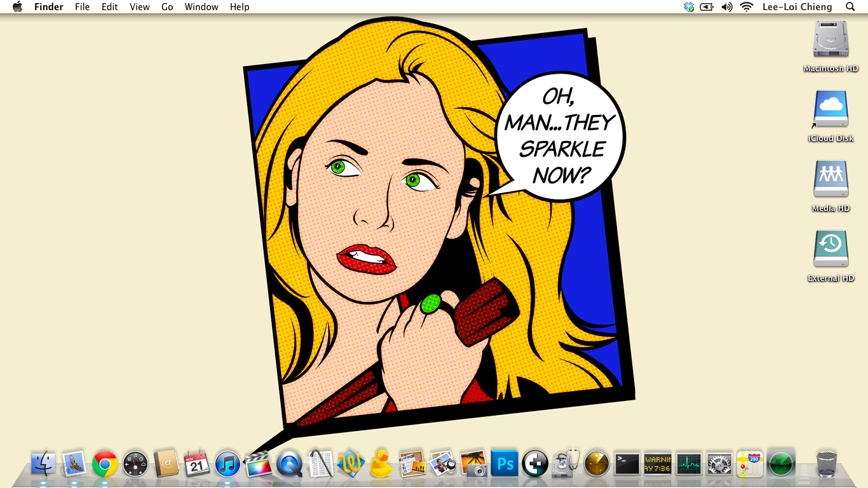Launch QuickTime Player from the Dock
The width and height of the screenshot is (868, 488).
click(289, 464)
